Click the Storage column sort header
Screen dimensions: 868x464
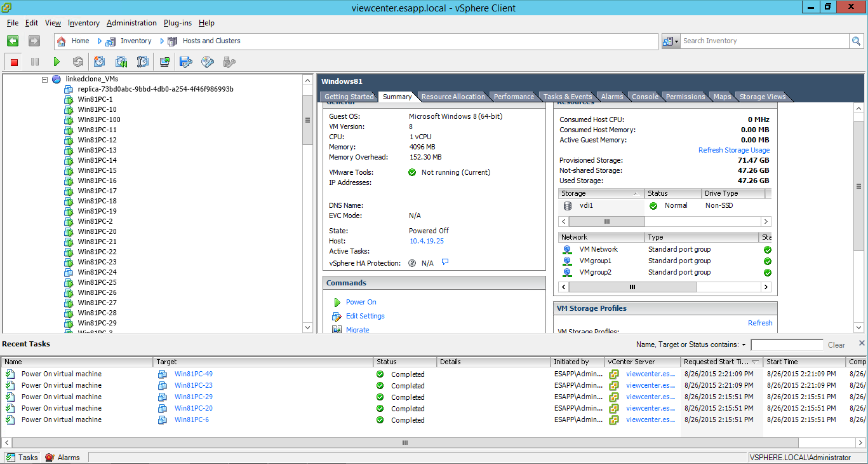(x=601, y=193)
